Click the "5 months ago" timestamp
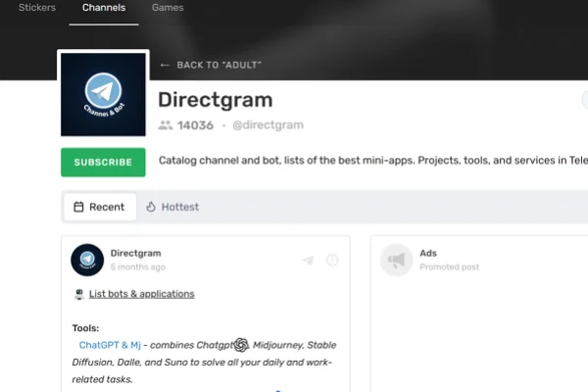The height and width of the screenshot is (392, 588). point(137,268)
